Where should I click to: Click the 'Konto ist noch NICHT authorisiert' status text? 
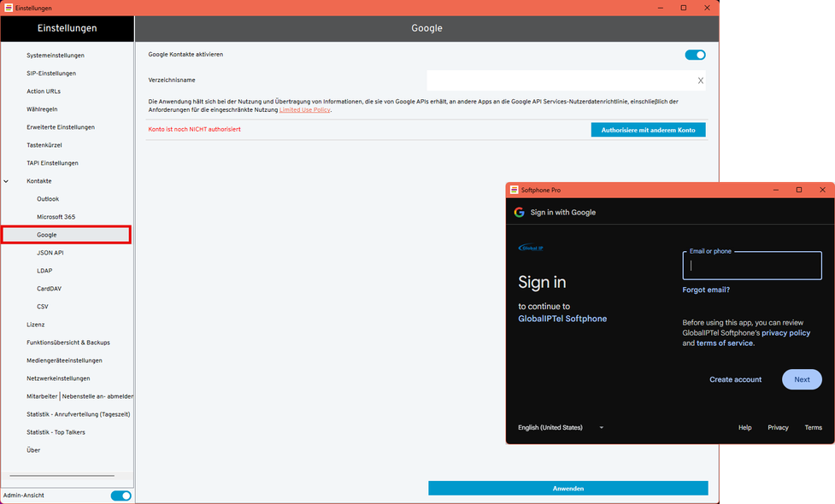194,129
